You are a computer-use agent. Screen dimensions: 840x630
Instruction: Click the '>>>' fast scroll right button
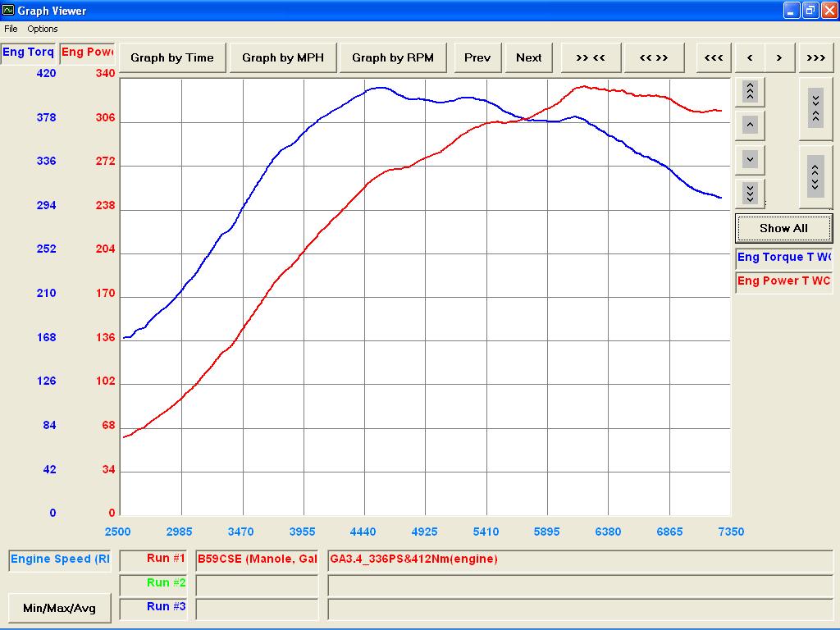pos(815,58)
